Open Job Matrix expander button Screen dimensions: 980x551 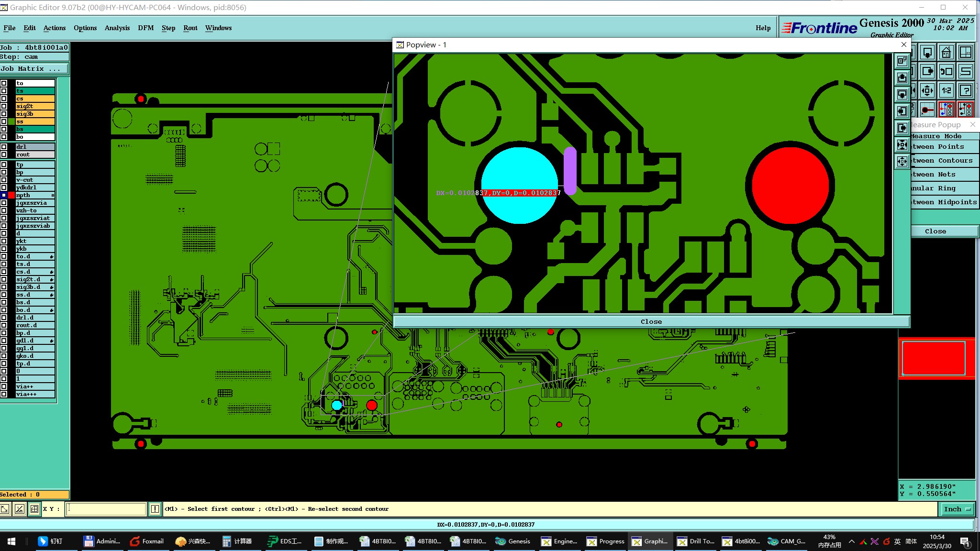(x=34, y=69)
